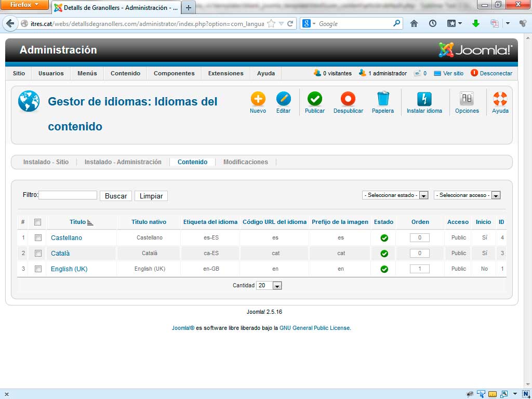532x399 pixels.
Task: Click the Nuevo toolbar icon
Action: [258, 99]
